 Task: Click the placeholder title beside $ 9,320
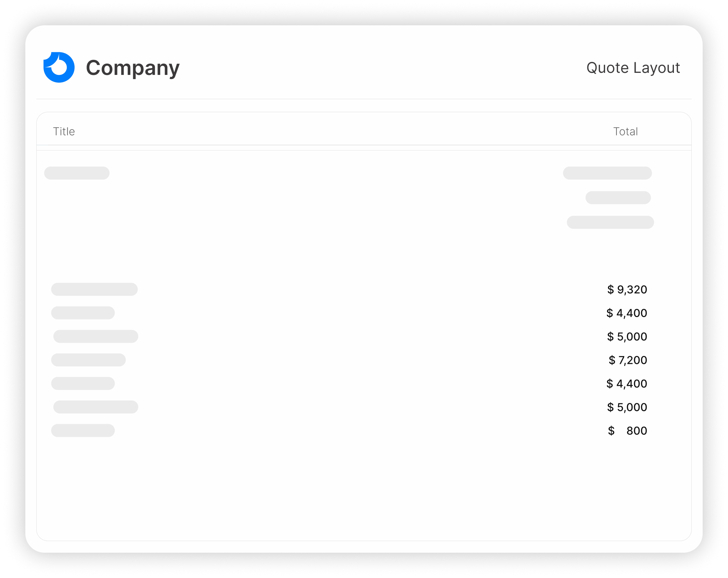tap(94, 289)
